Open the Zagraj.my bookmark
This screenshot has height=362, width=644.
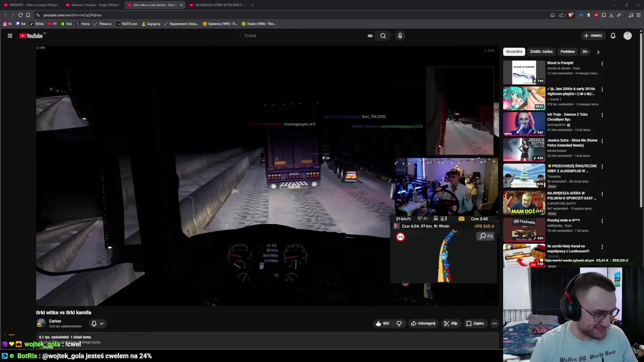pyautogui.click(x=151, y=24)
